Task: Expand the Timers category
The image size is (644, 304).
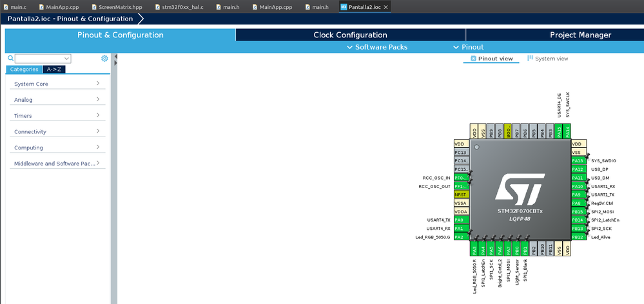Action: point(57,116)
